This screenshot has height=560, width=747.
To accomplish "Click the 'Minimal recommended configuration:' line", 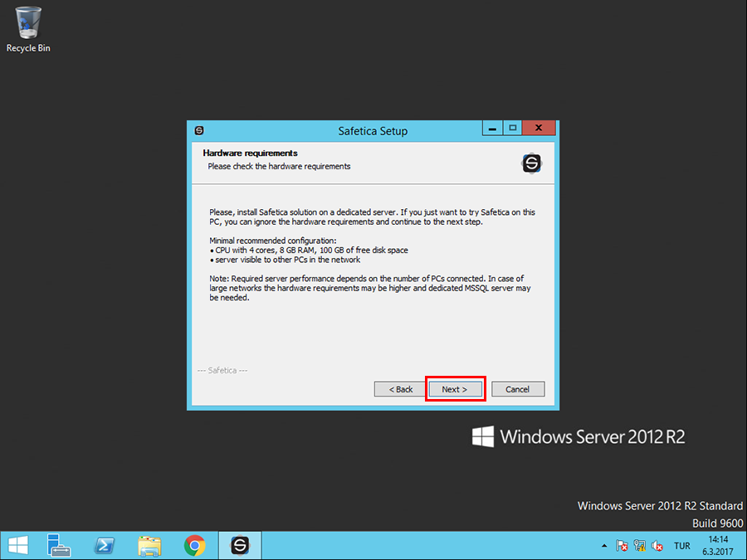I will [273, 241].
